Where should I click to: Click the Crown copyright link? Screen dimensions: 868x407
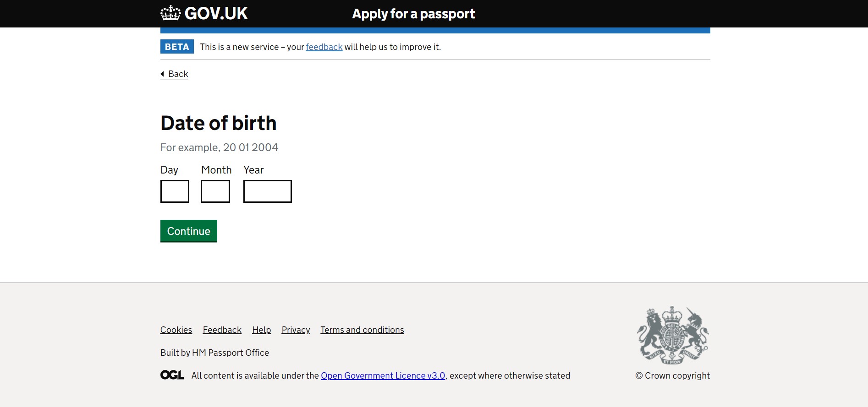click(x=672, y=375)
